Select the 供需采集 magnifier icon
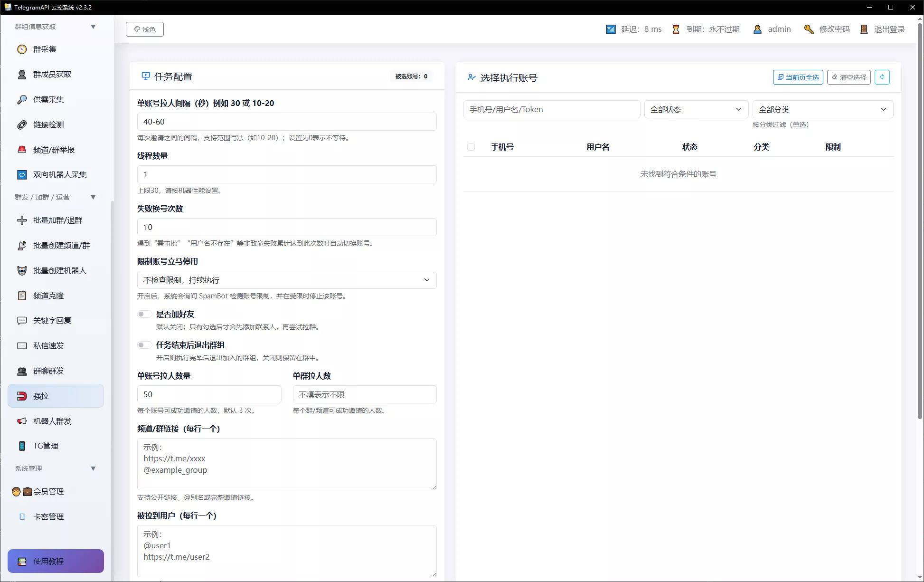The width and height of the screenshot is (924, 582). pyautogui.click(x=22, y=100)
